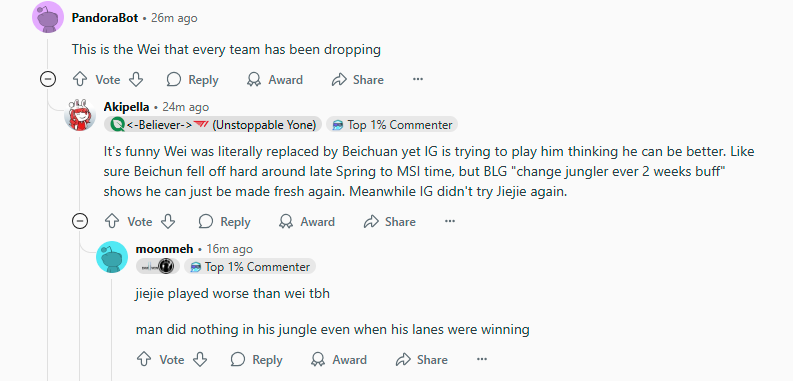
Task: Open Akipella's avatar image
Action: point(80,115)
